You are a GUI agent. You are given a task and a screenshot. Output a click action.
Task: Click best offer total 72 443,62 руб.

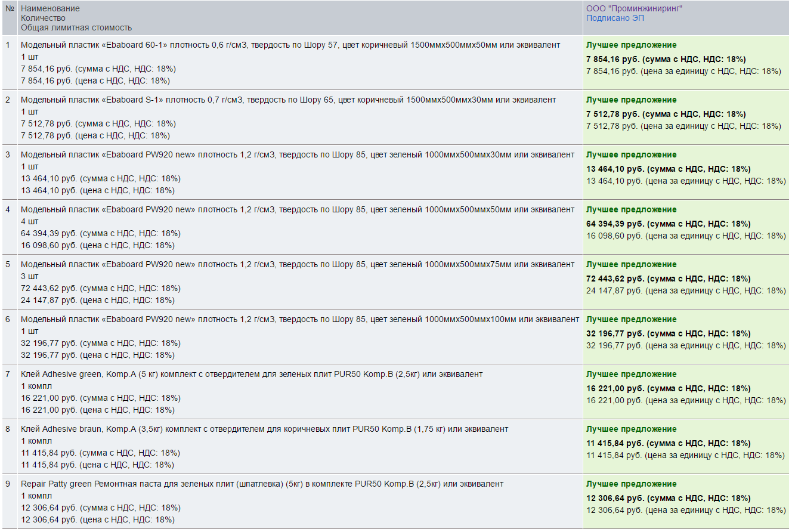coord(668,279)
